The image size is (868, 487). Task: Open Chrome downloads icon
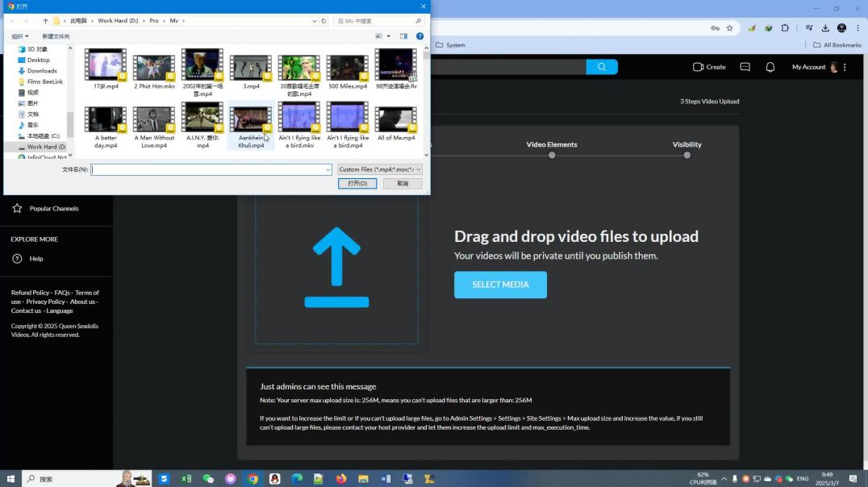point(824,28)
